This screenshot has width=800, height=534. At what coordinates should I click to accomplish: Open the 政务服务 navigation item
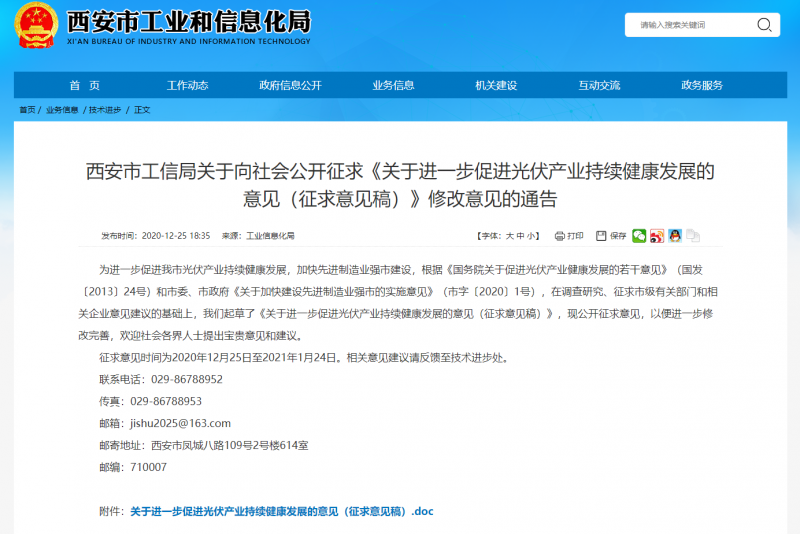tap(702, 86)
